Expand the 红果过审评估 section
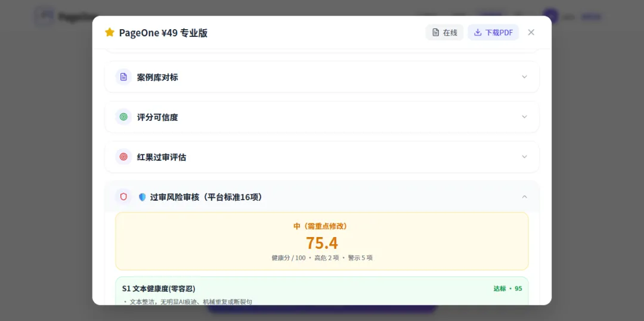 point(321,157)
